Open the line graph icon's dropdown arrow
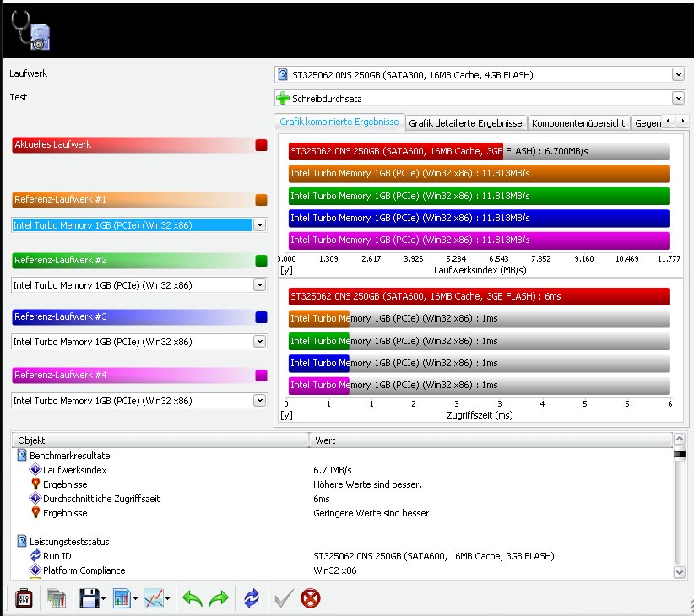 click(x=167, y=599)
